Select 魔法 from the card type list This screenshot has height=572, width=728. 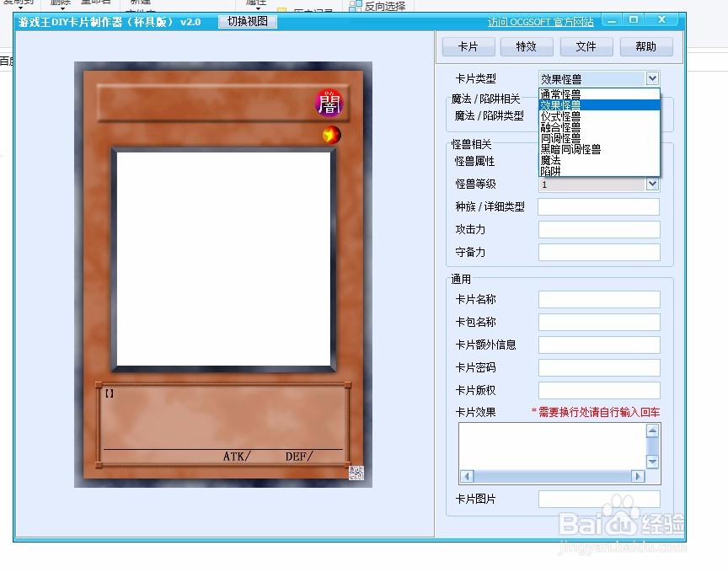click(599, 161)
